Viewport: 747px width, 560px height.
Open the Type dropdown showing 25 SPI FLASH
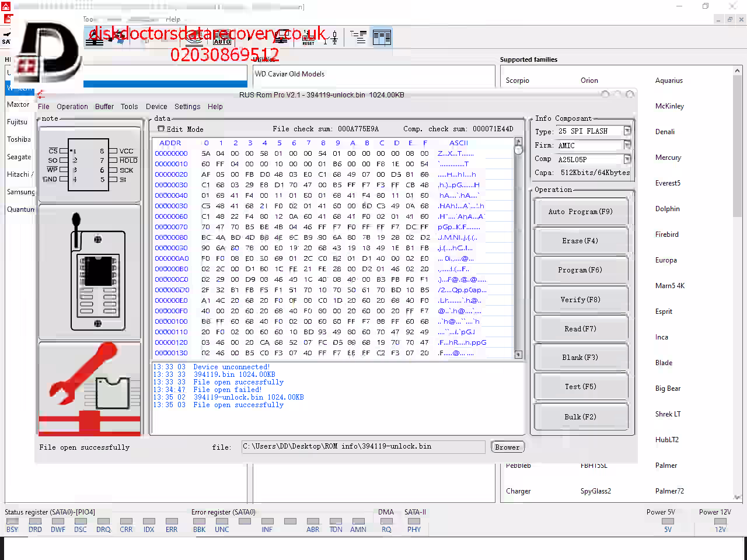627,131
